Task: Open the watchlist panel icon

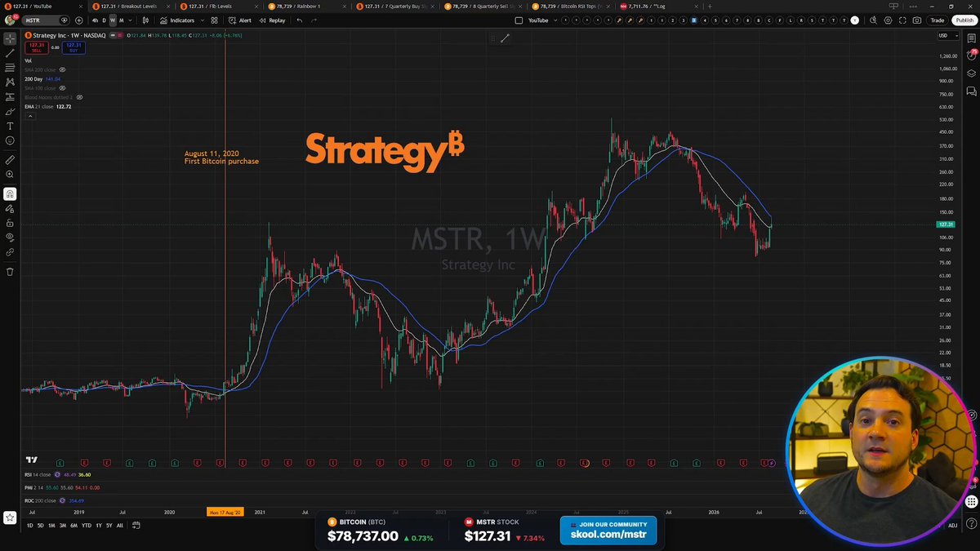Action: pos(972,38)
